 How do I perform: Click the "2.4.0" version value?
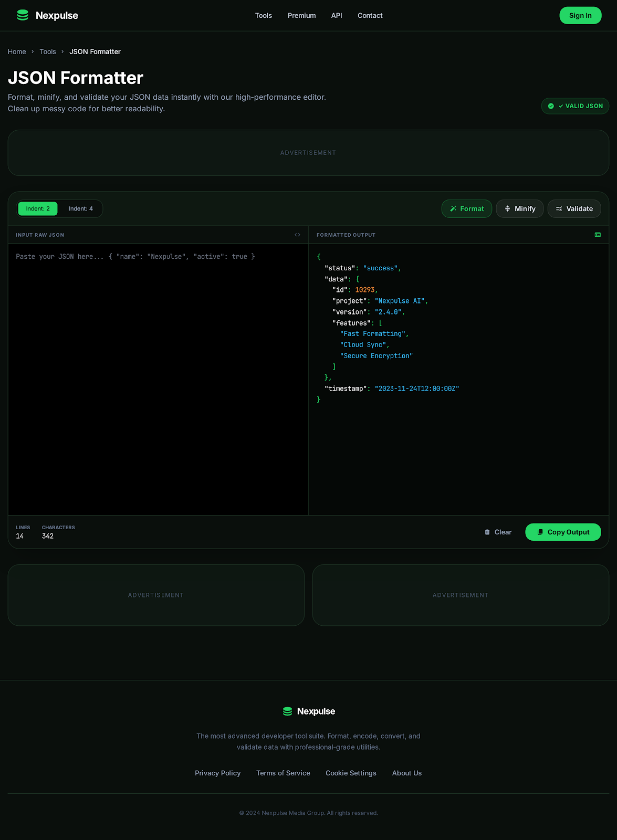388,312
